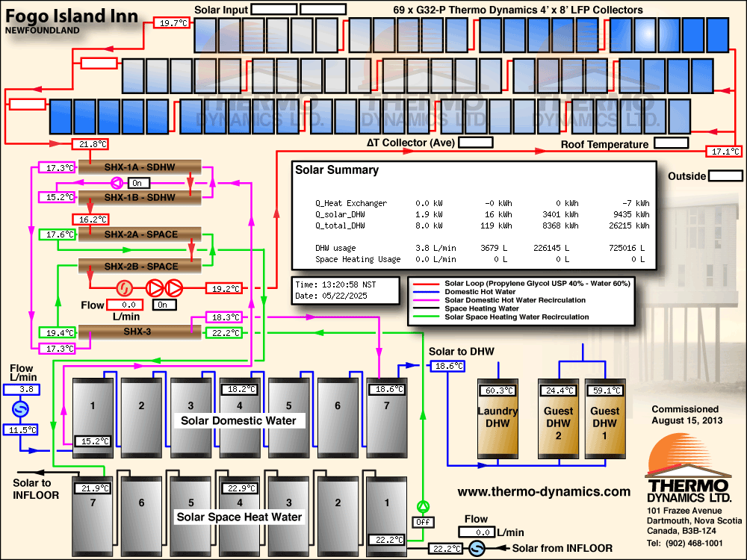This screenshot has width=747, height=560.
Task: Click the DHW usage 3679 L value
Action: point(494,248)
